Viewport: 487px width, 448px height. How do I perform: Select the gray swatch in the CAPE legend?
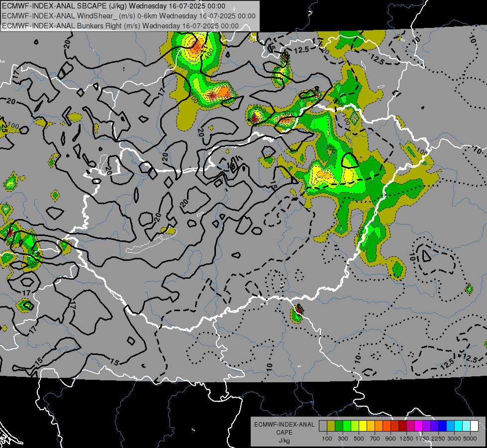coord(323,426)
